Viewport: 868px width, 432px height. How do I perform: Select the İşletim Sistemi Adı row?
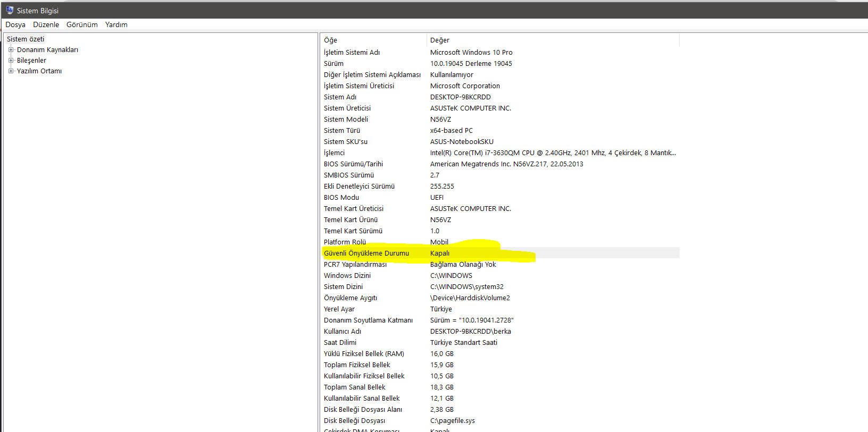point(352,52)
